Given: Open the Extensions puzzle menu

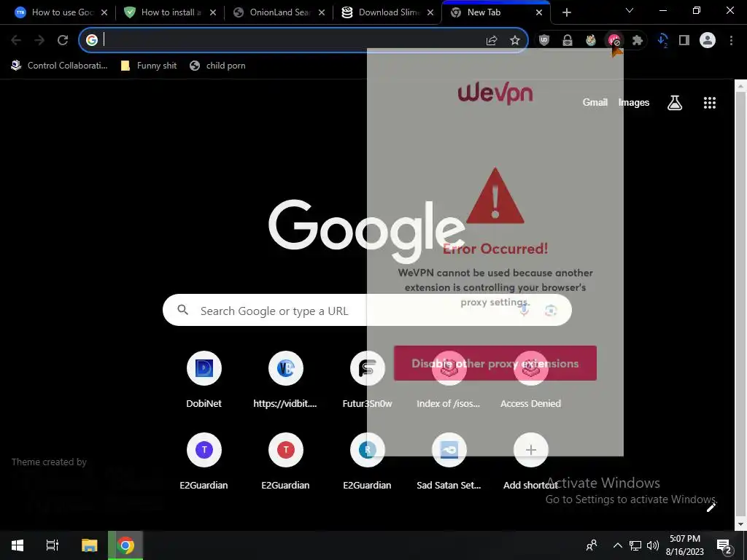Looking at the screenshot, I should pyautogui.click(x=638, y=41).
